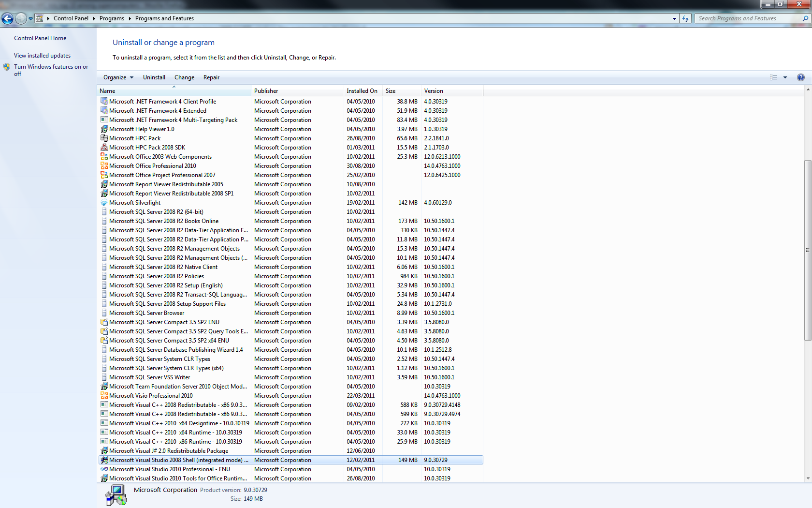Screen dimensions: 812x508
Task: Click the refresh icon beside address bar
Action: point(685,18)
